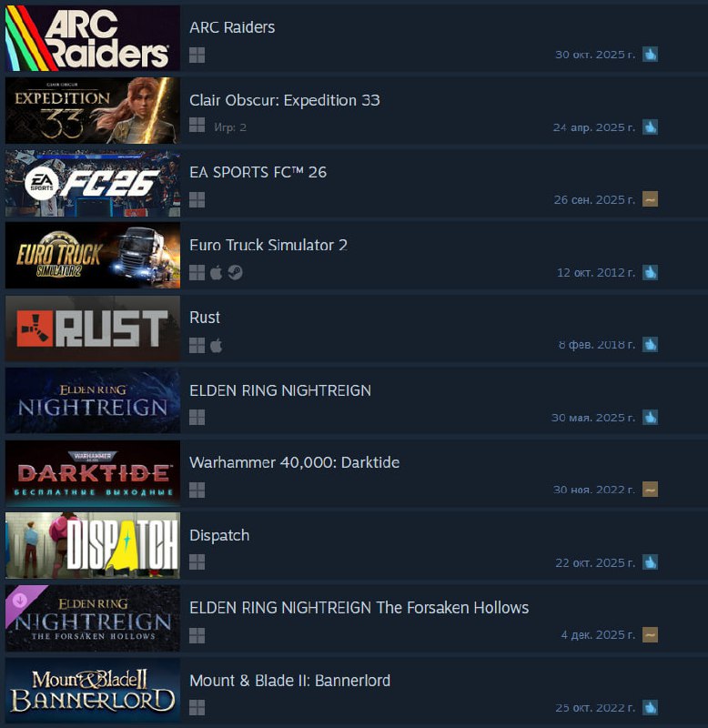The width and height of the screenshot is (708, 728).
Task: Click the Dispatch game capsule image
Action: click(93, 545)
